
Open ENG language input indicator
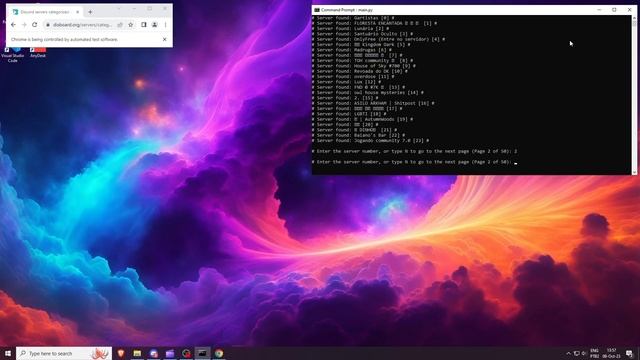click(x=595, y=353)
